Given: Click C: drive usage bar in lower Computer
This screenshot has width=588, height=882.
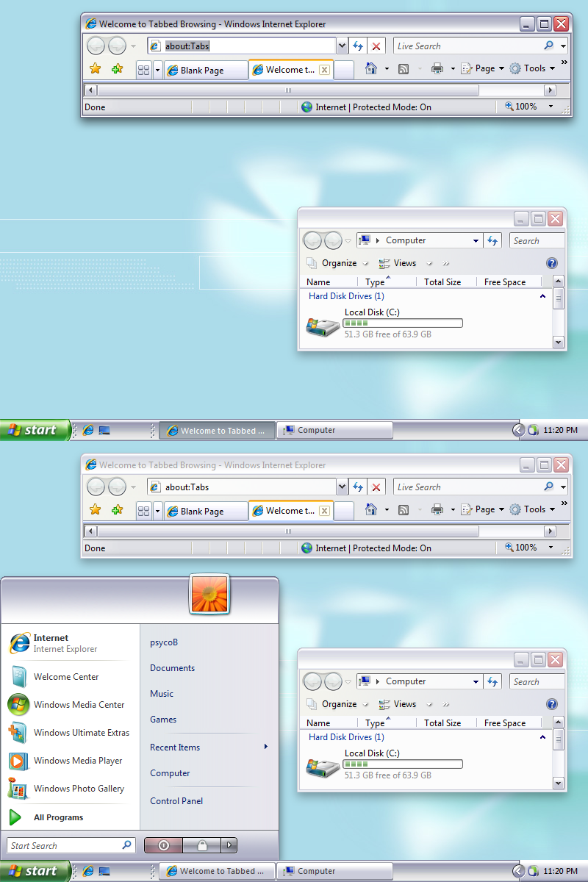Looking at the screenshot, I should [403, 764].
